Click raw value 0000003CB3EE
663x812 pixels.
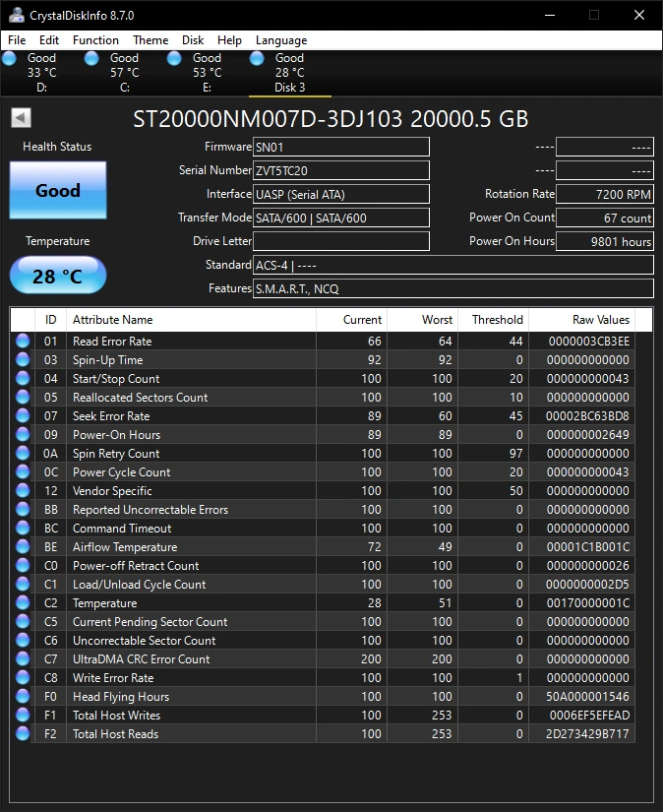coord(589,342)
